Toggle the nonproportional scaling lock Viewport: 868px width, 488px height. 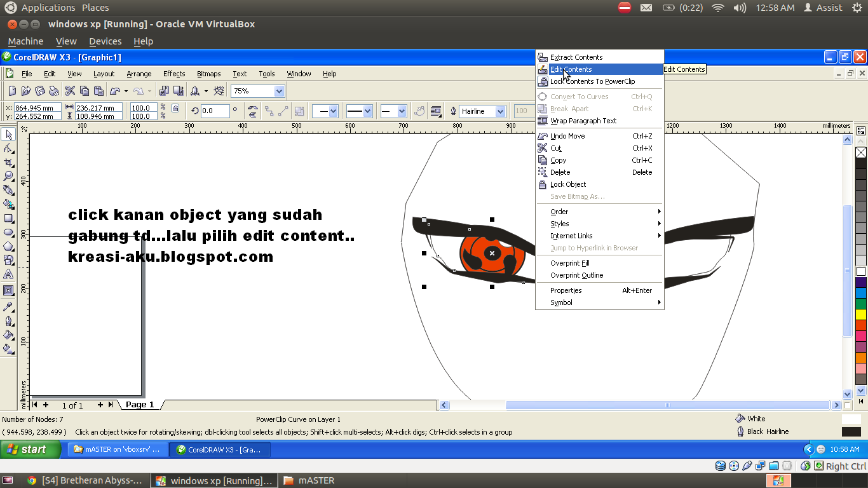[175, 109]
